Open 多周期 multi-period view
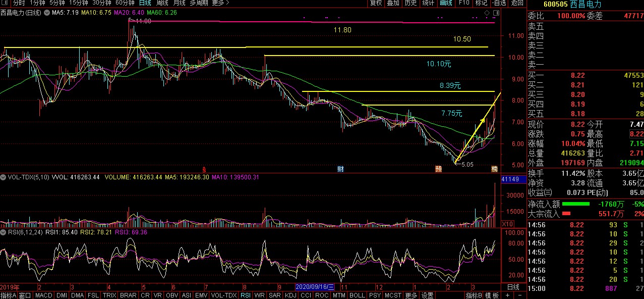The image size is (644, 299). tap(199, 3)
